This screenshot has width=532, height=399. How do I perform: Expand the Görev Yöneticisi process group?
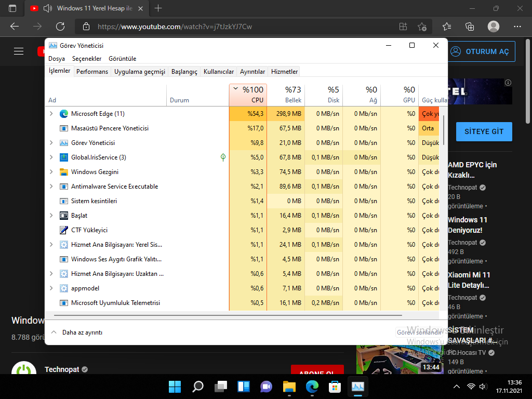51,143
